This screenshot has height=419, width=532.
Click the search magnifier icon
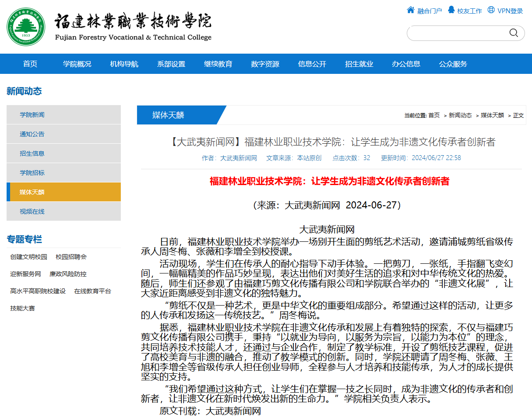(x=514, y=33)
